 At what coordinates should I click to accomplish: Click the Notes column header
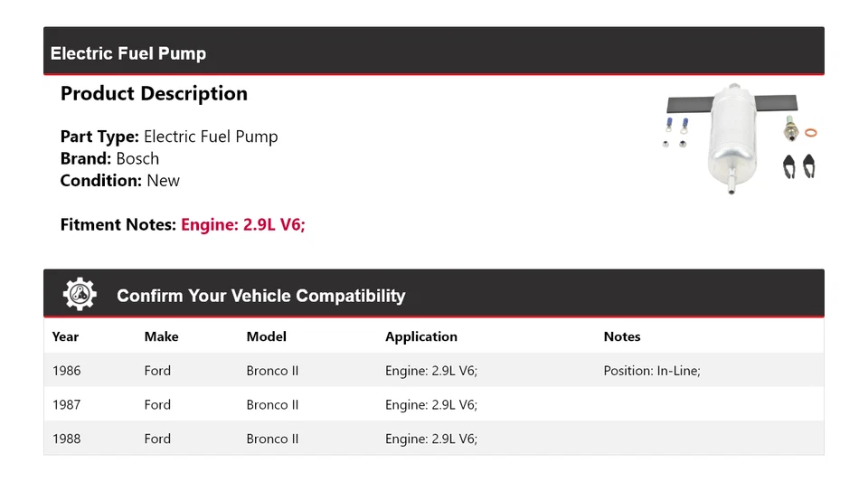tap(621, 336)
